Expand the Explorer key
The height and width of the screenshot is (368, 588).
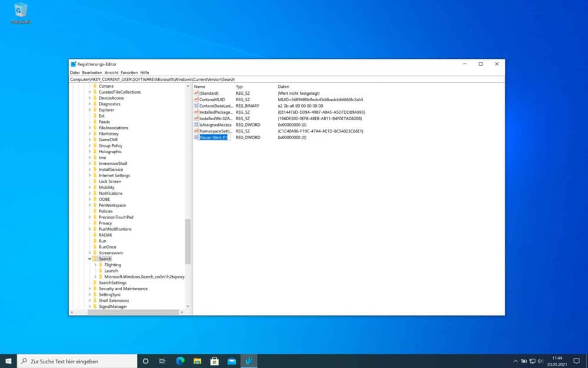point(89,110)
